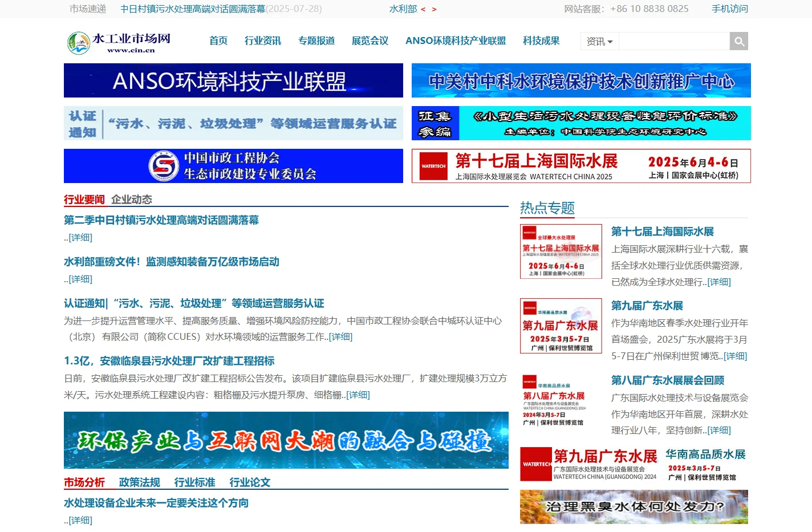The height and width of the screenshot is (532, 812).
Task: Select 市场分析 tab
Action: point(84,482)
